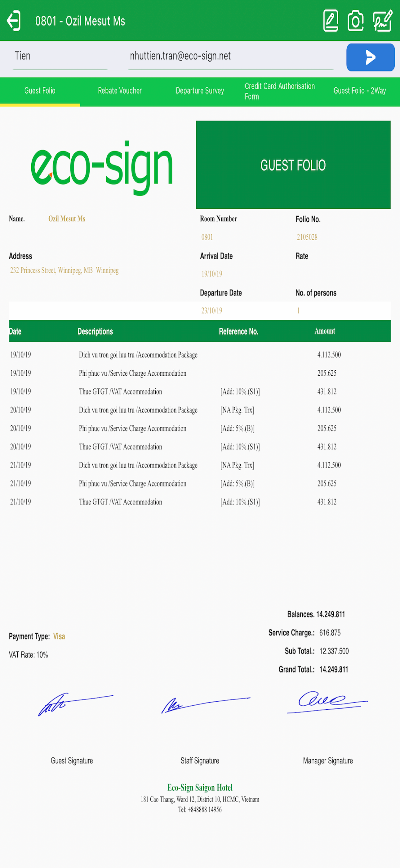The width and height of the screenshot is (400, 868).
Task: Open the Departure Survey tab
Action: coord(200,91)
